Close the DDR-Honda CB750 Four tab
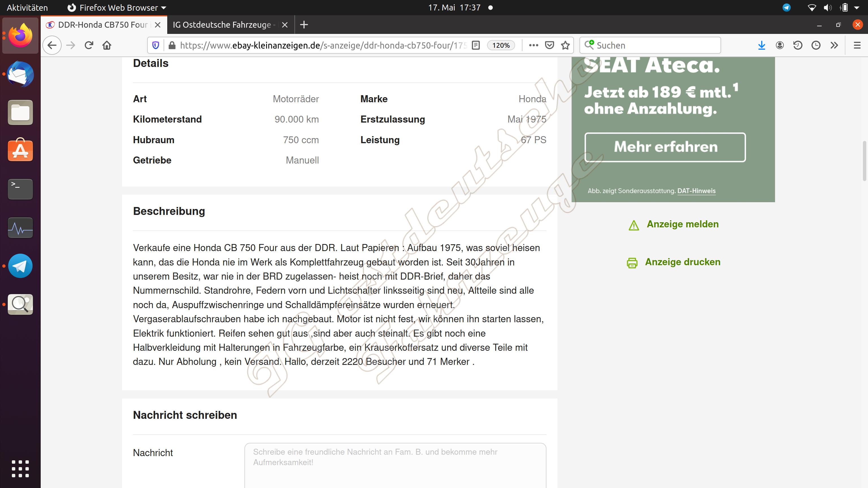 point(157,25)
